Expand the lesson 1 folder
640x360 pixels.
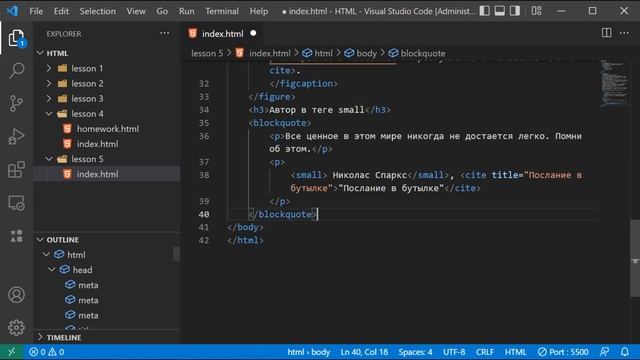(x=49, y=68)
